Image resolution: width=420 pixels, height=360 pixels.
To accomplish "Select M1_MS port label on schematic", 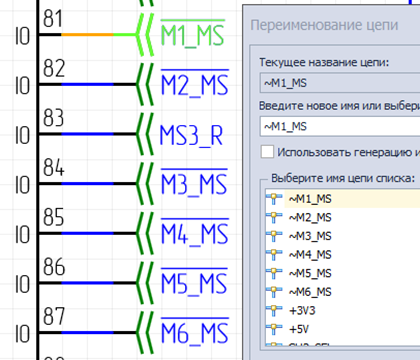I will tap(193, 34).
